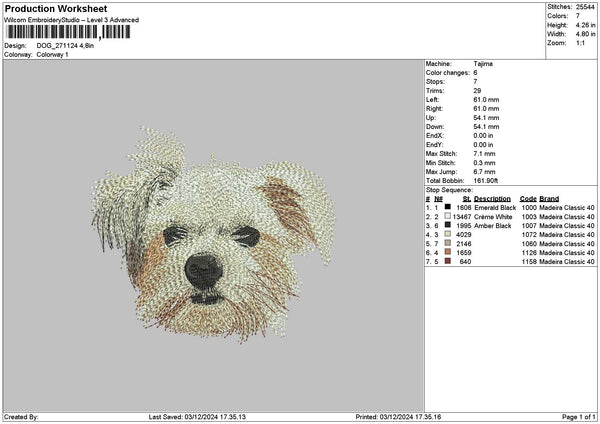Click the Brand column header
This screenshot has height=424, width=600.
coord(551,198)
